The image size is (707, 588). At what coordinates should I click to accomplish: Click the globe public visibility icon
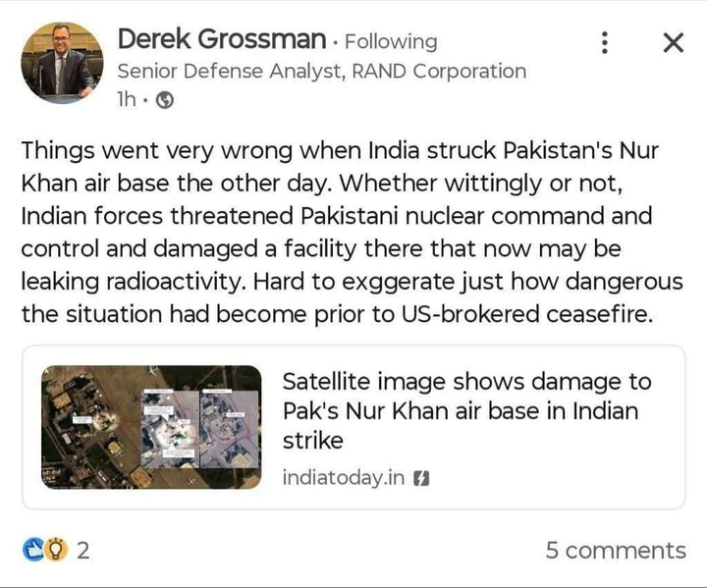coord(165,100)
